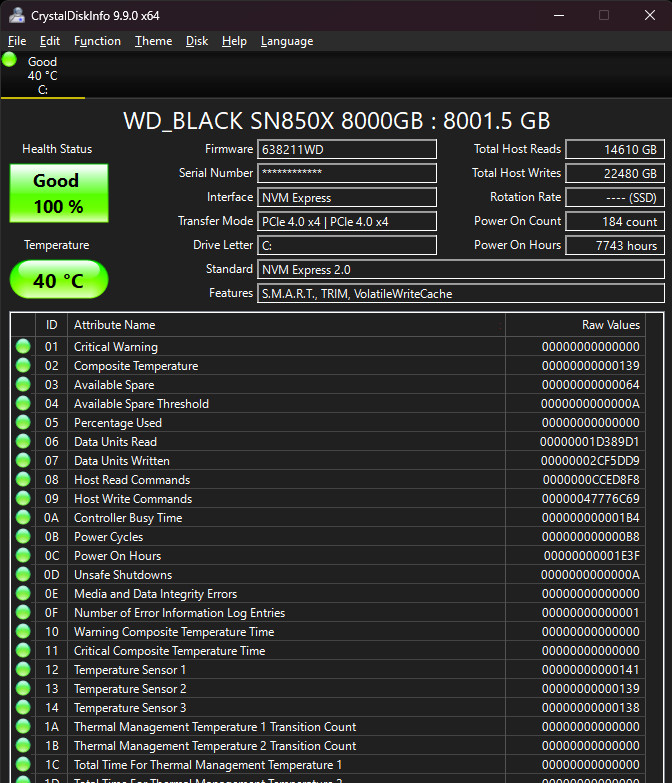Open the File menu
Viewport: 672px width, 783px height.
point(17,41)
